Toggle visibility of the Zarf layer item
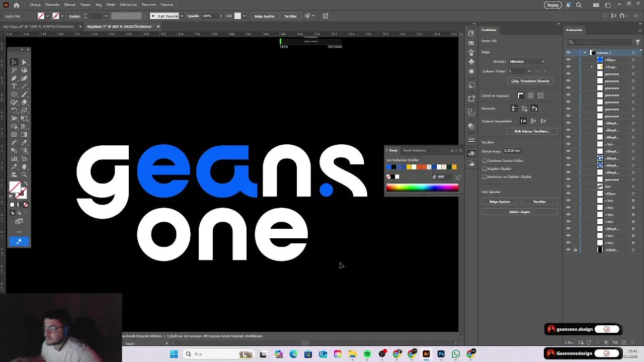The image size is (644, 362). point(569,187)
